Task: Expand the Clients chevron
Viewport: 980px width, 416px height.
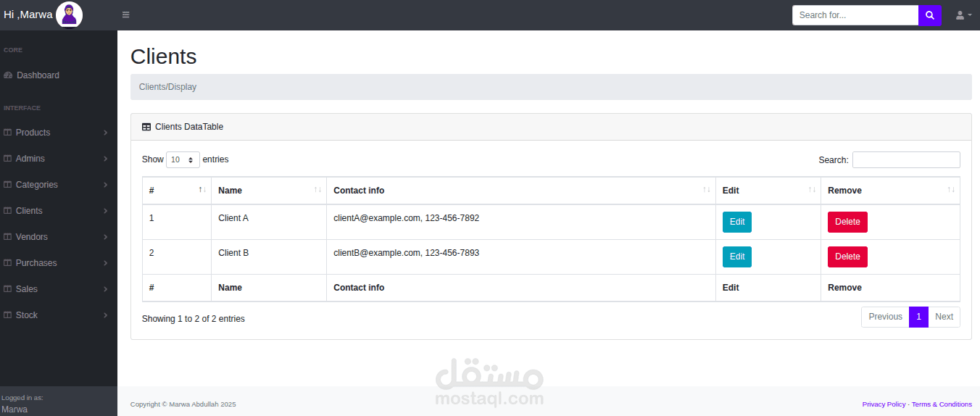Action: [106, 211]
